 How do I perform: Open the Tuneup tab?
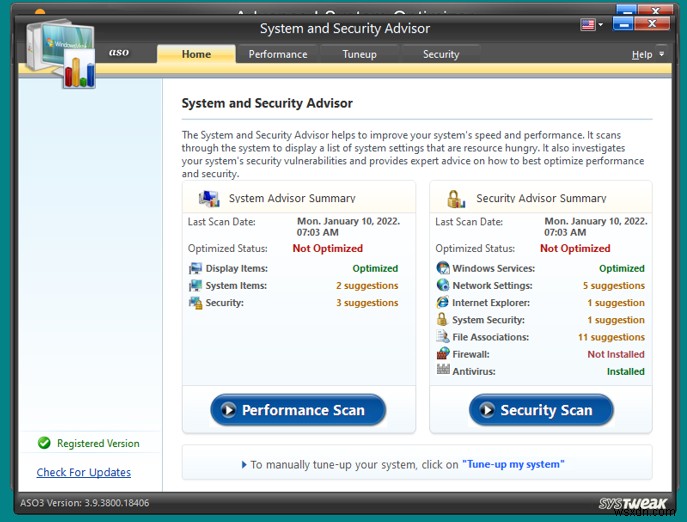tap(359, 54)
